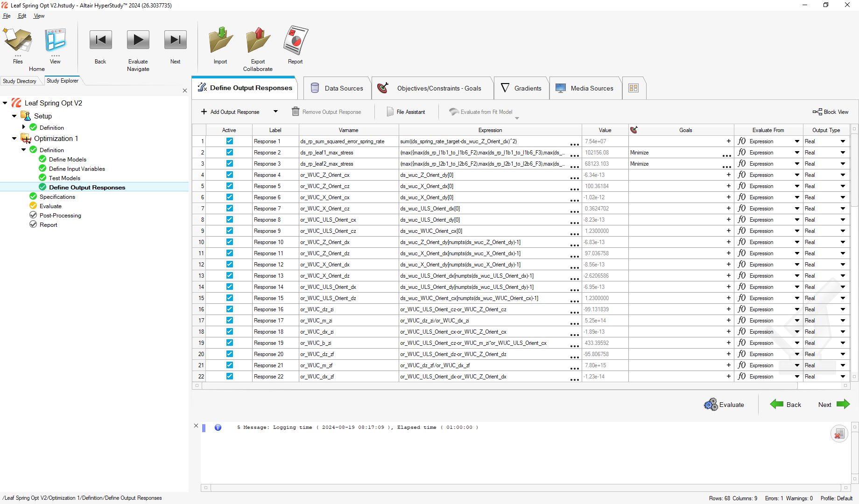Screen dimensions: 859x504
Task: Open the grid layout tab icon
Action: 634,88
